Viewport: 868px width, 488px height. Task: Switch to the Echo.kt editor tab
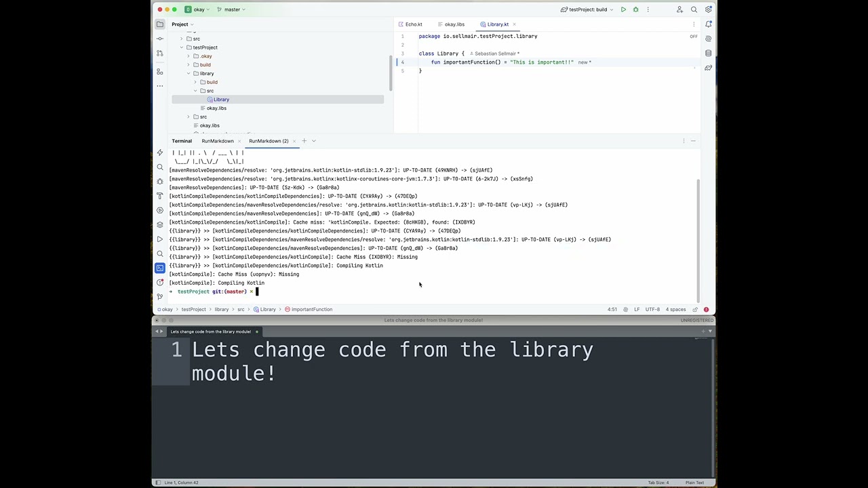click(x=410, y=24)
